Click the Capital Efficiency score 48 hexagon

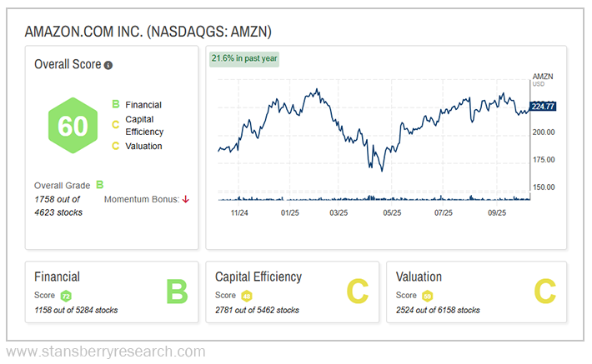click(x=247, y=296)
